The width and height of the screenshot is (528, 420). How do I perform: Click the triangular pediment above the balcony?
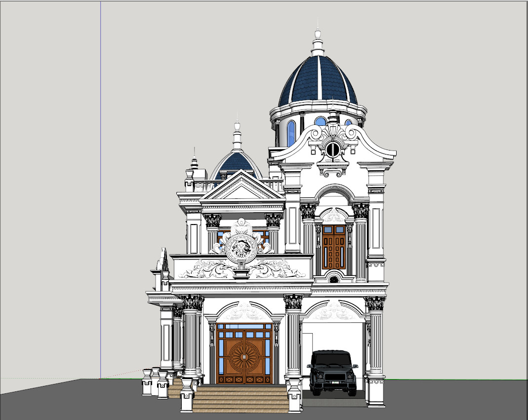point(242,185)
